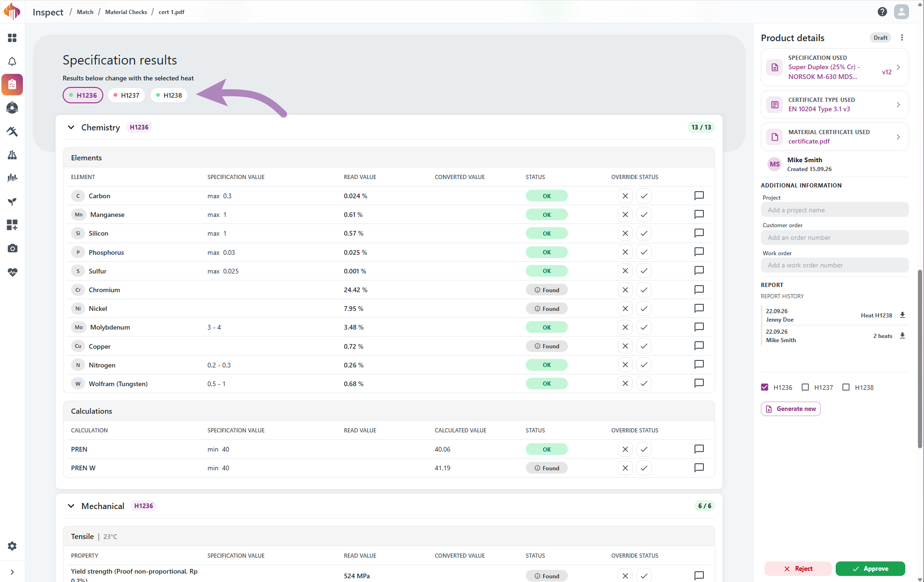
Task: Expand the Specification Used card
Action: click(835, 67)
